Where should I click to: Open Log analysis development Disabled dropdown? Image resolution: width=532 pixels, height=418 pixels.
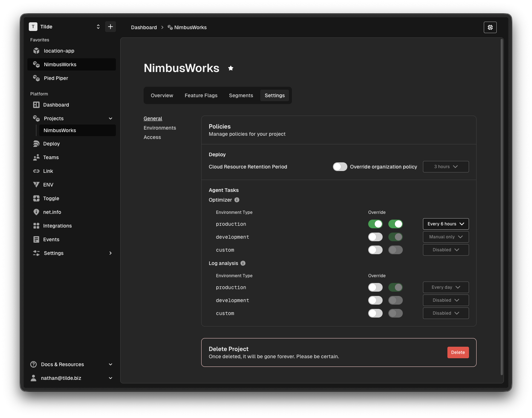tap(446, 300)
